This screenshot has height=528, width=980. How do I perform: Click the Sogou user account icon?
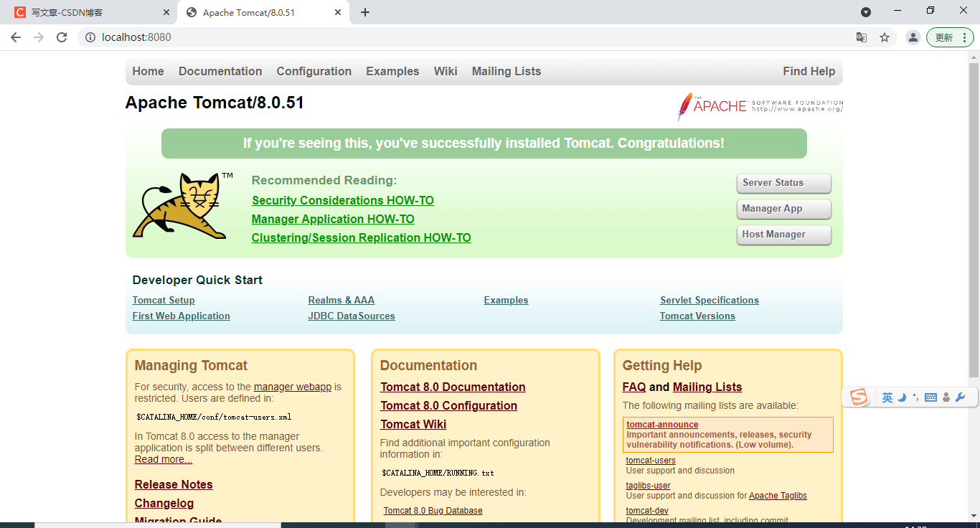946,397
